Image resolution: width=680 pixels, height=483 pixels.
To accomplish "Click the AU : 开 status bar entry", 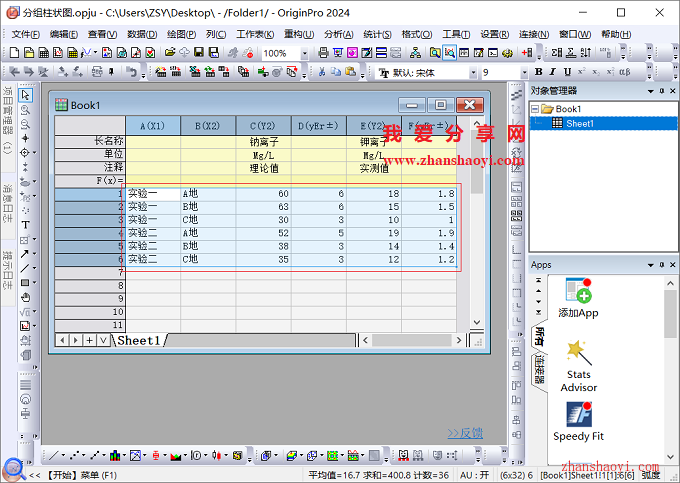I will (475, 475).
